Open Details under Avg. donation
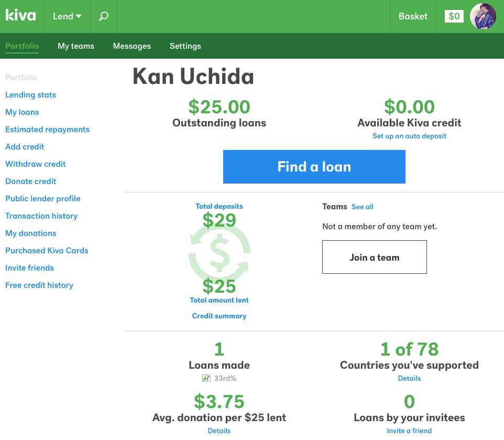This screenshot has height=440, width=504. point(219,431)
